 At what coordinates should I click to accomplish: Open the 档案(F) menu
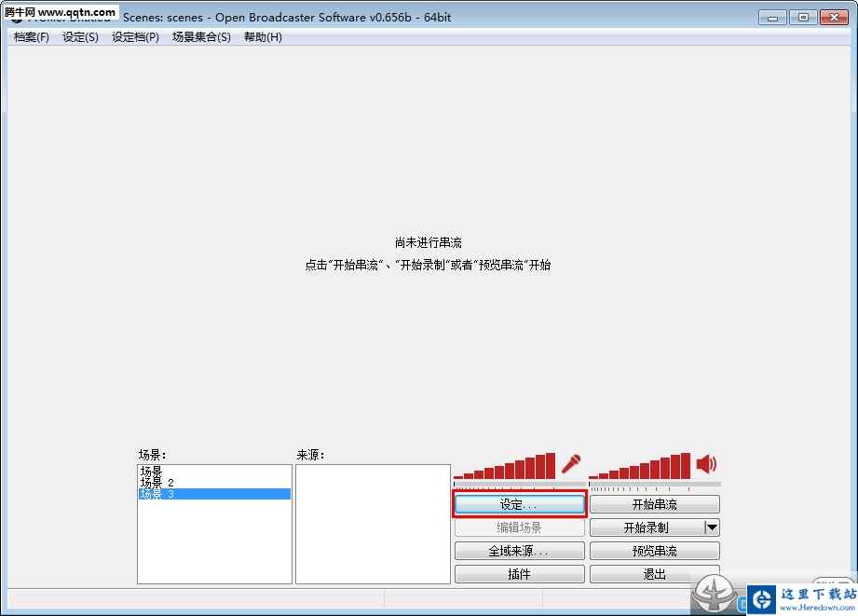(x=29, y=36)
